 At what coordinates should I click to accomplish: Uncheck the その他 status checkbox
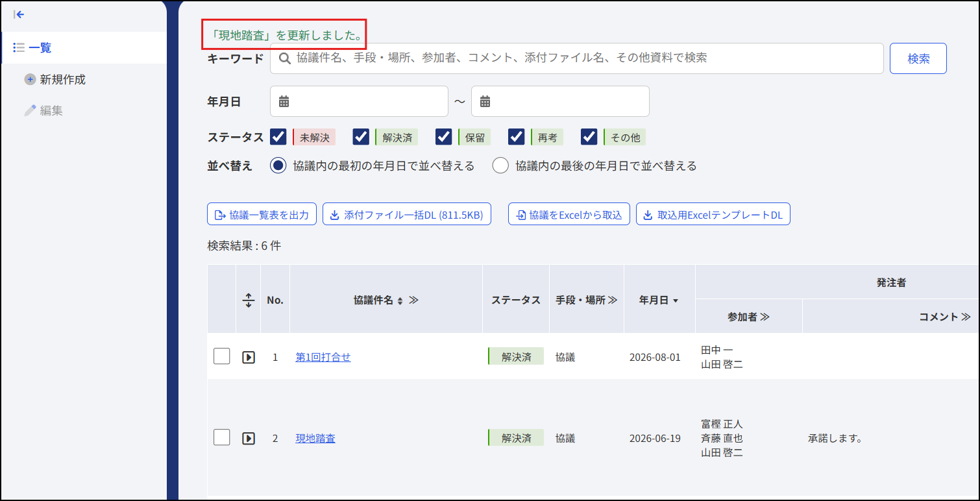[589, 137]
